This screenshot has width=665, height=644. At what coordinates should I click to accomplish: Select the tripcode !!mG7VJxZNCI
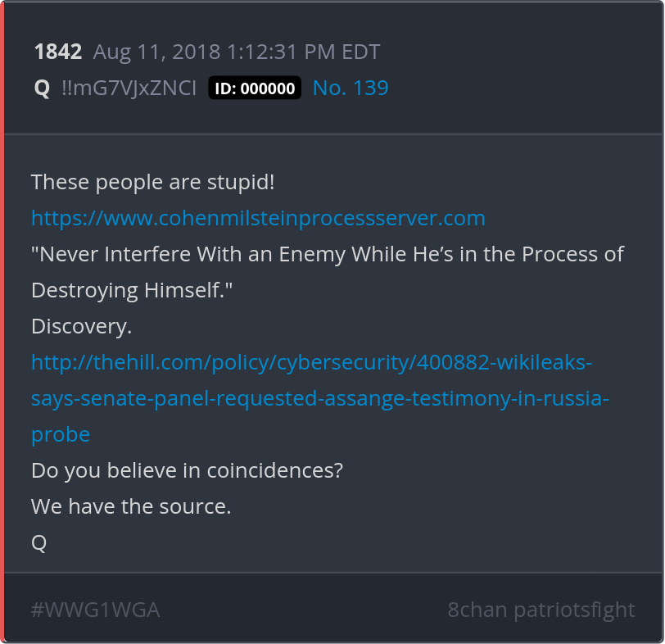[129, 88]
